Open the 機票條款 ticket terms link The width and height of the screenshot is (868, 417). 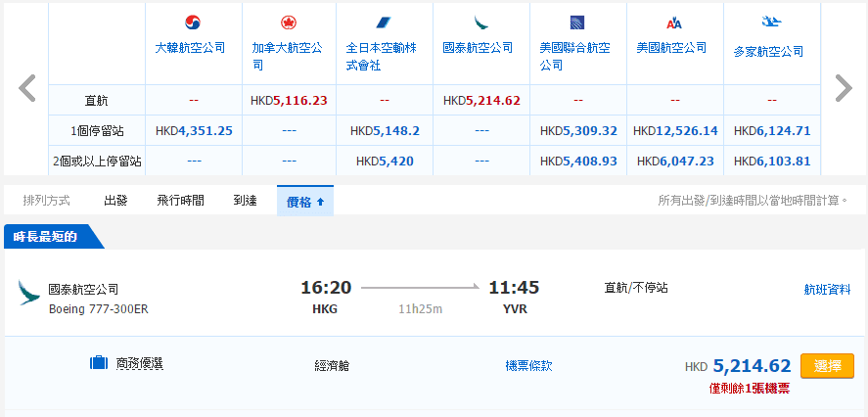pyautogui.click(x=528, y=366)
